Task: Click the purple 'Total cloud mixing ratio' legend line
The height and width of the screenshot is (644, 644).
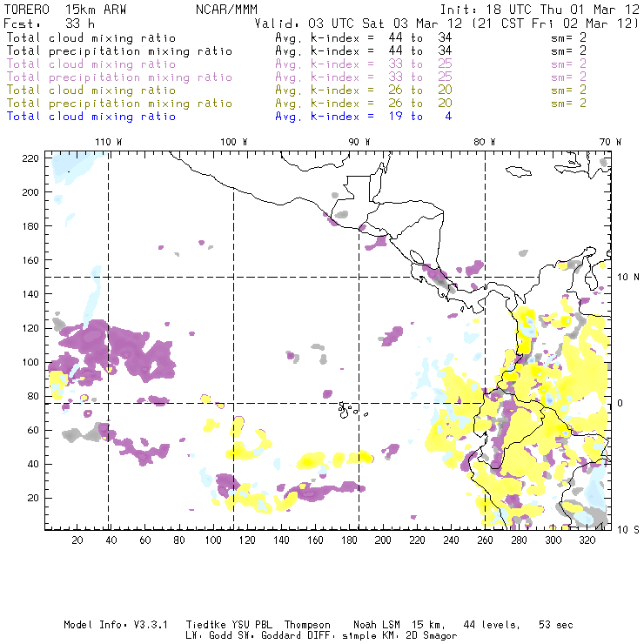Action: (91, 64)
